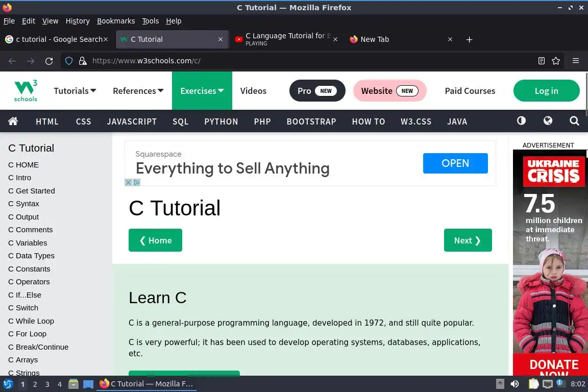Click the Next button
Screen dimensions: 588x392
(468, 240)
